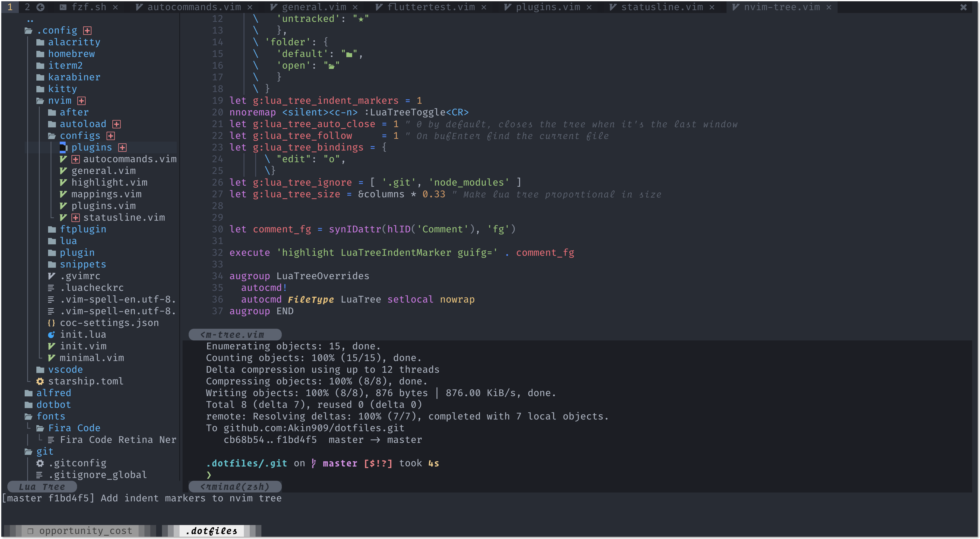Click the gear icon next to starship.toml

click(40, 381)
